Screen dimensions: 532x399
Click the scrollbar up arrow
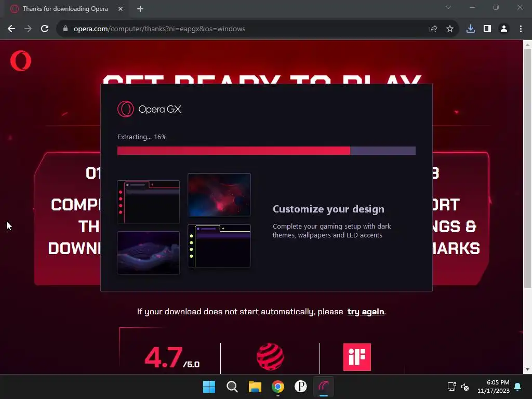click(x=527, y=44)
